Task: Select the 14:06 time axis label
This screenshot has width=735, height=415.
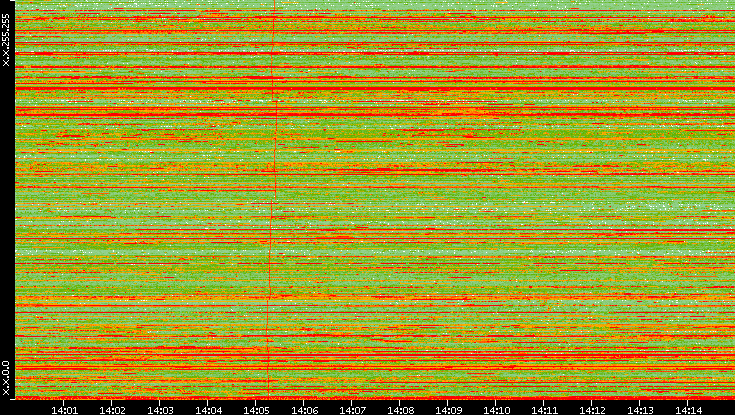Action: [304, 410]
